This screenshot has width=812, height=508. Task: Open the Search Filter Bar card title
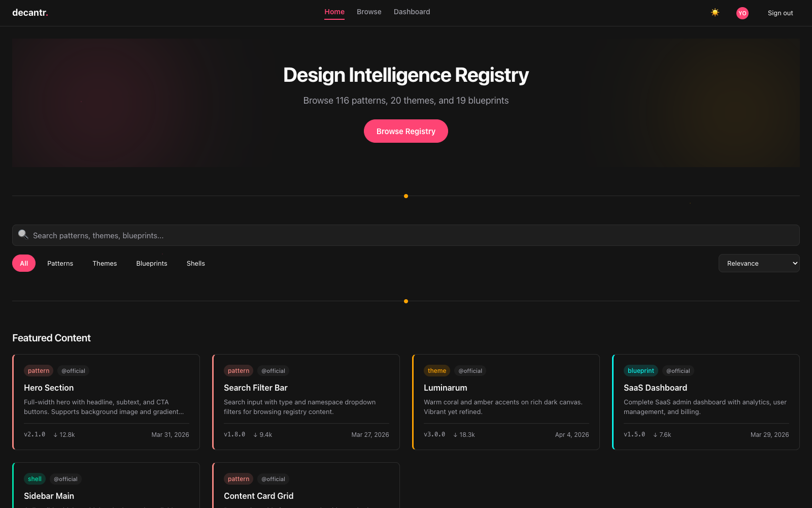pos(256,388)
